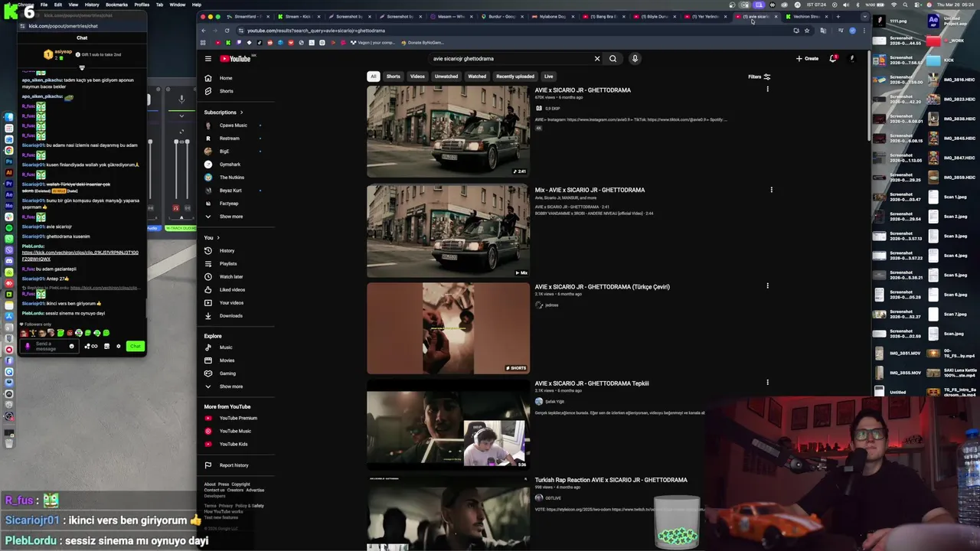Open Watch later list
Image resolution: width=980 pixels, height=551 pixels.
click(230, 276)
